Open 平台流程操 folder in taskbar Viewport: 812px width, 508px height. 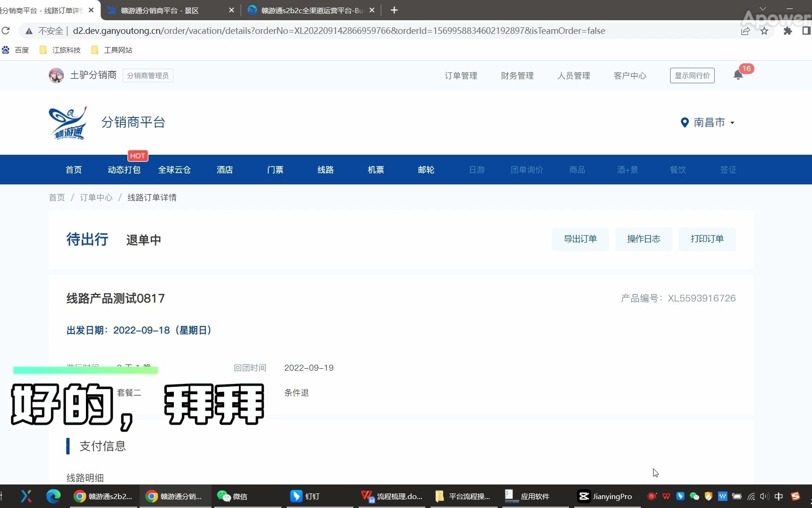(463, 496)
